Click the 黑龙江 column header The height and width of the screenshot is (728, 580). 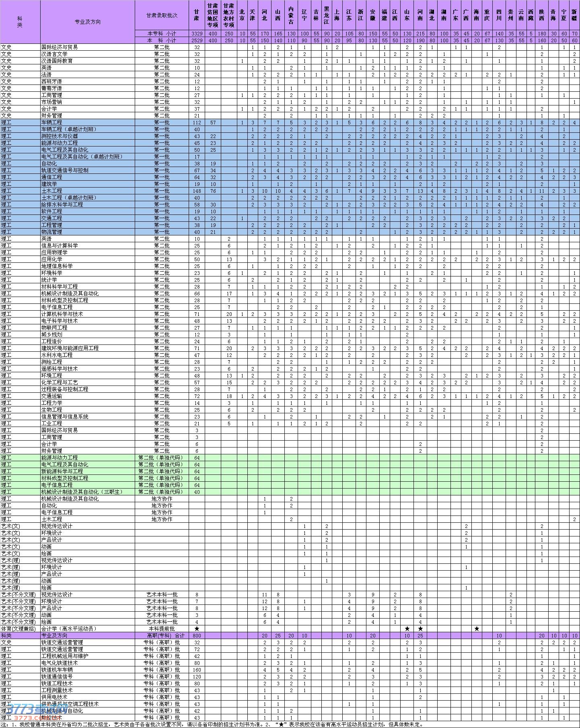(x=327, y=15)
